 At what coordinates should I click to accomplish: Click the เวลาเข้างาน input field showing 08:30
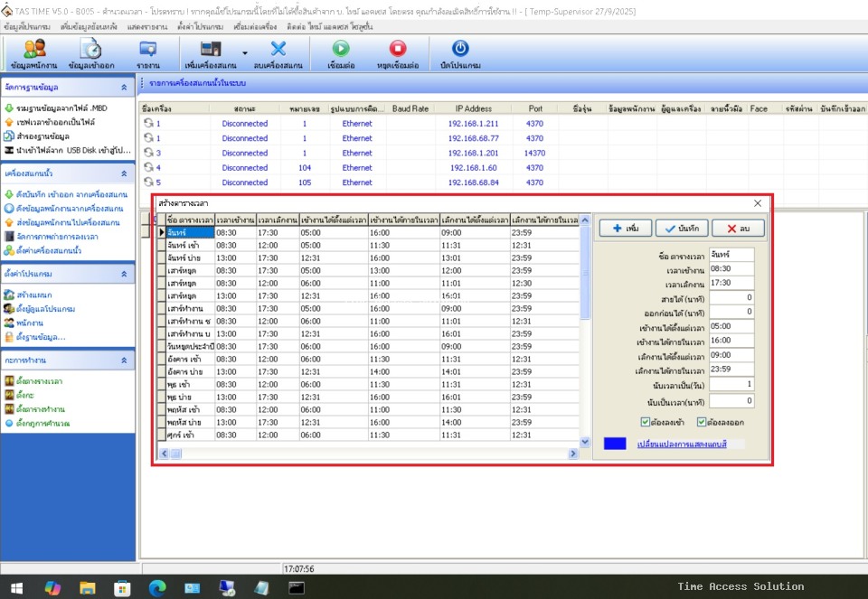coord(731,269)
